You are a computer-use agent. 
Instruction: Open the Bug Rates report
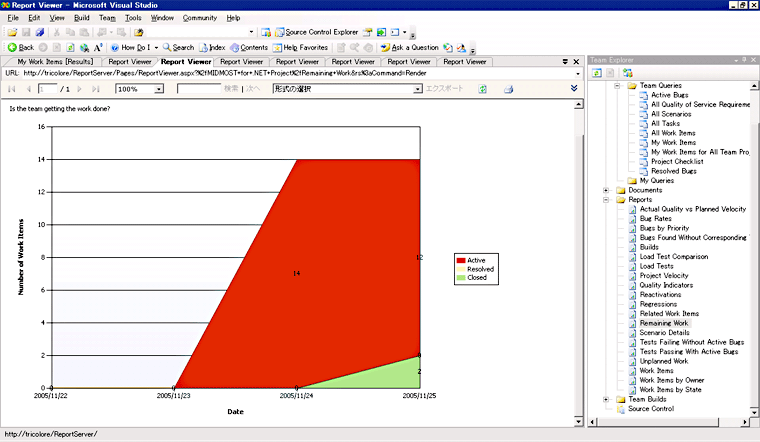coord(655,219)
